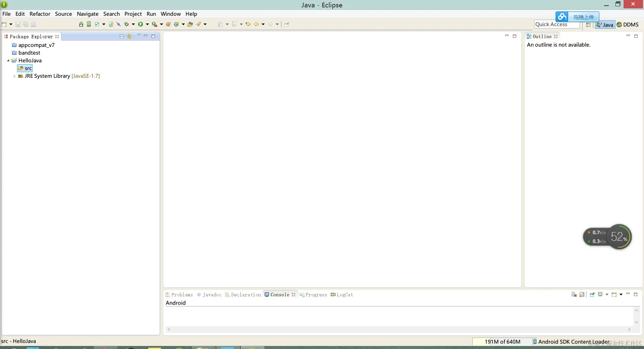Screen dimensions: 644x349
Task: Collapse the HelloJava project tree node
Action: [8, 61]
